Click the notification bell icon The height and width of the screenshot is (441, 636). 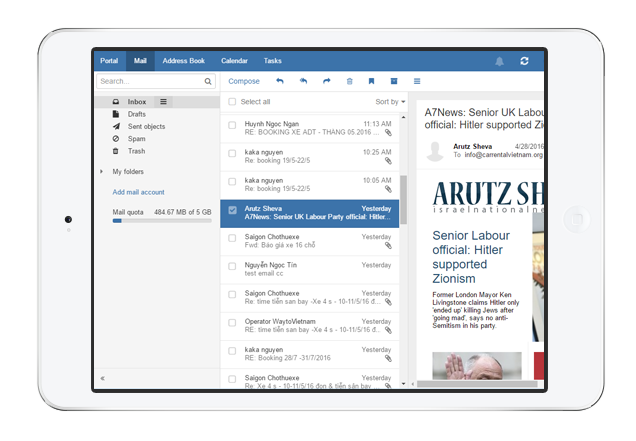499,61
